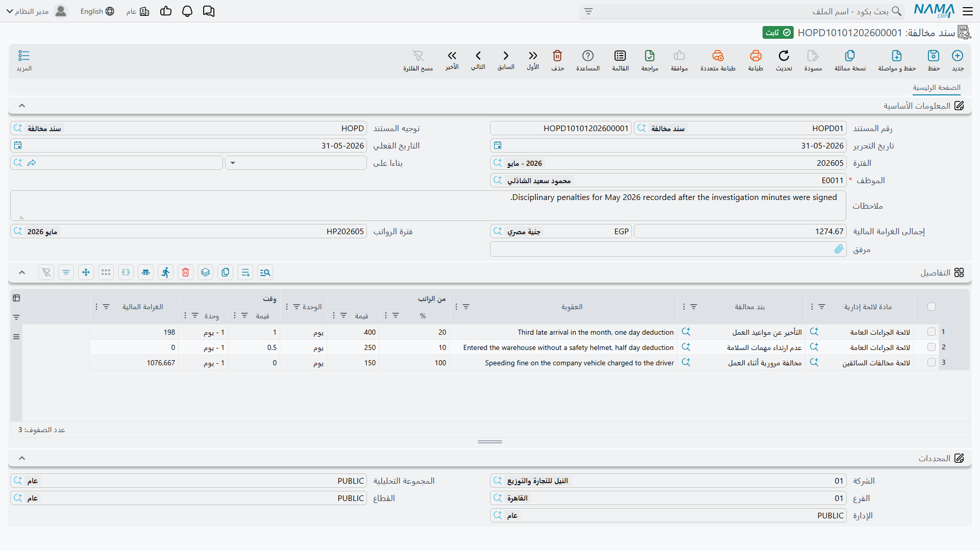Open lookup for employee field E0011

(498, 181)
